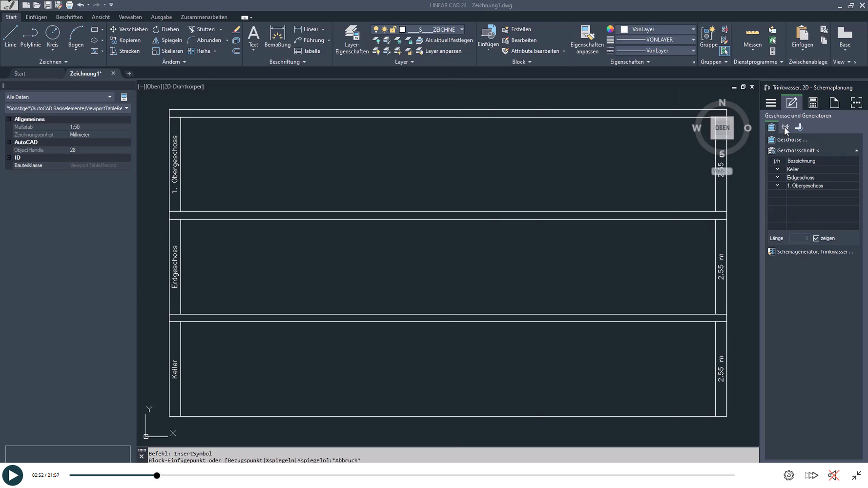Screen dimensions: 868x488
Task: Click the Verschieben move button
Action: coord(128,29)
